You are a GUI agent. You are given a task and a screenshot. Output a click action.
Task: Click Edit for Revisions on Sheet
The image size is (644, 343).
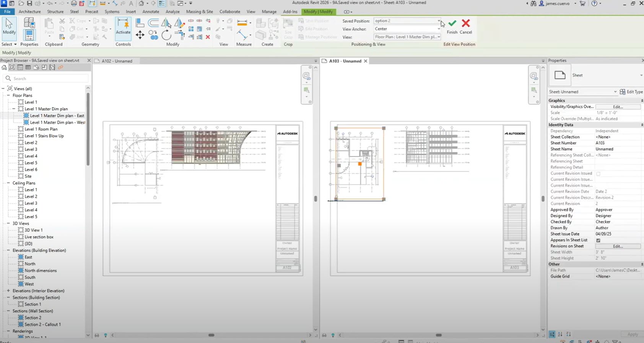pos(618,246)
